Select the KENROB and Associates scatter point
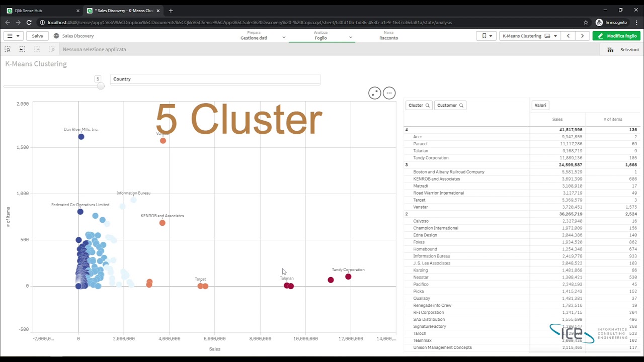Screen dimensions: 644x362 tap(162, 223)
